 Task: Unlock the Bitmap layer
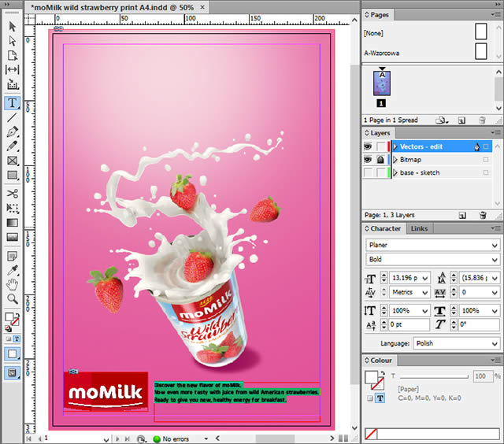pyautogui.click(x=381, y=160)
